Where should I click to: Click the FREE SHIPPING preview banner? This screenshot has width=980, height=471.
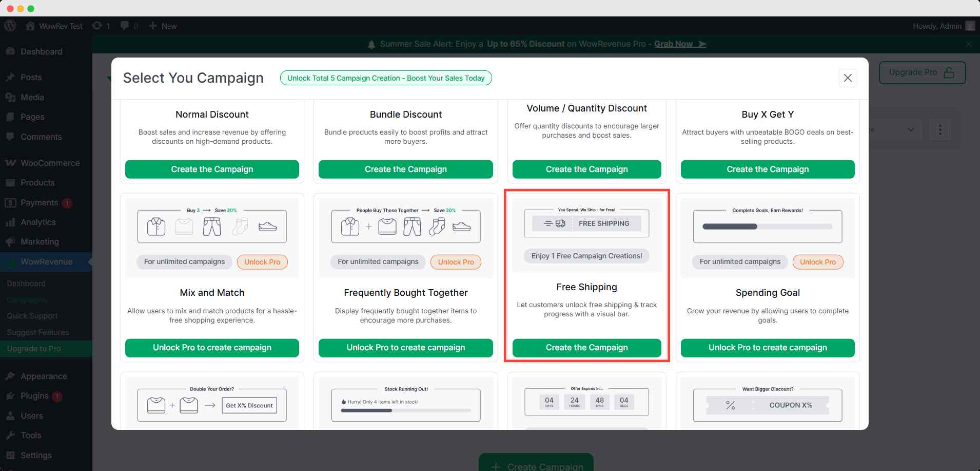[x=586, y=223]
